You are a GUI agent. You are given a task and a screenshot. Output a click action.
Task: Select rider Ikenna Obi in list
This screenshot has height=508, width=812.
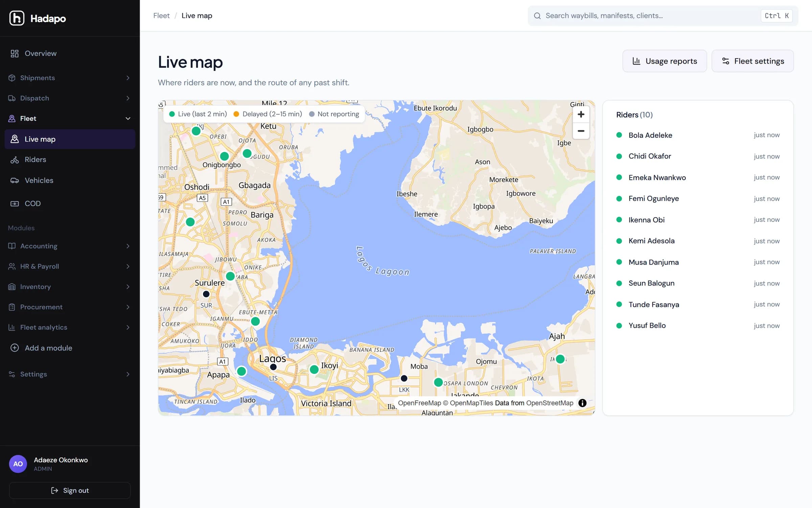698,220
